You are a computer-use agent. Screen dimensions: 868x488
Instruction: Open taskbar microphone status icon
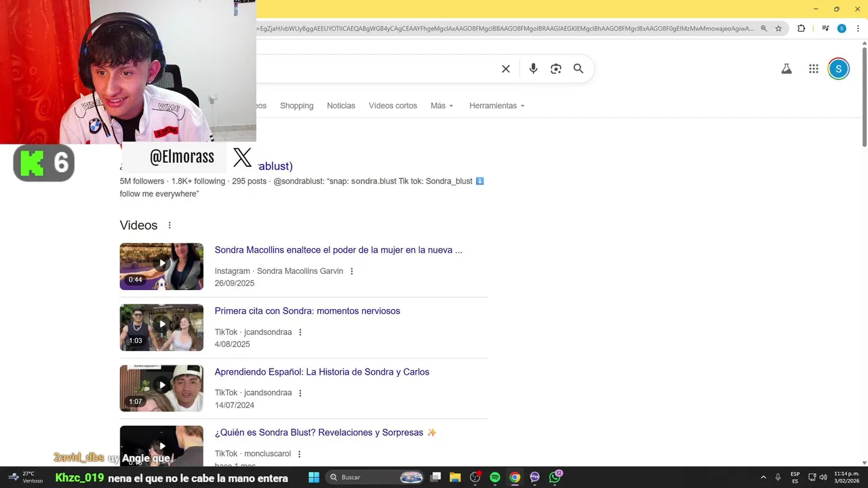pos(778,477)
